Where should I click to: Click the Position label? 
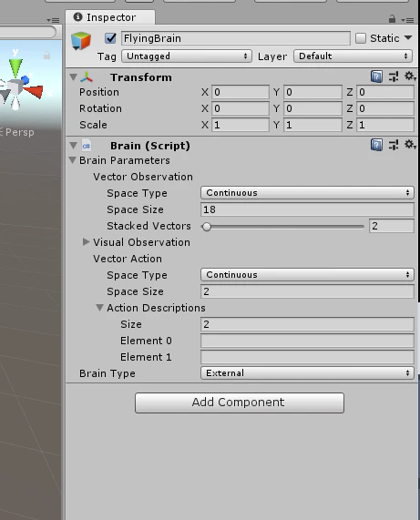coord(99,92)
